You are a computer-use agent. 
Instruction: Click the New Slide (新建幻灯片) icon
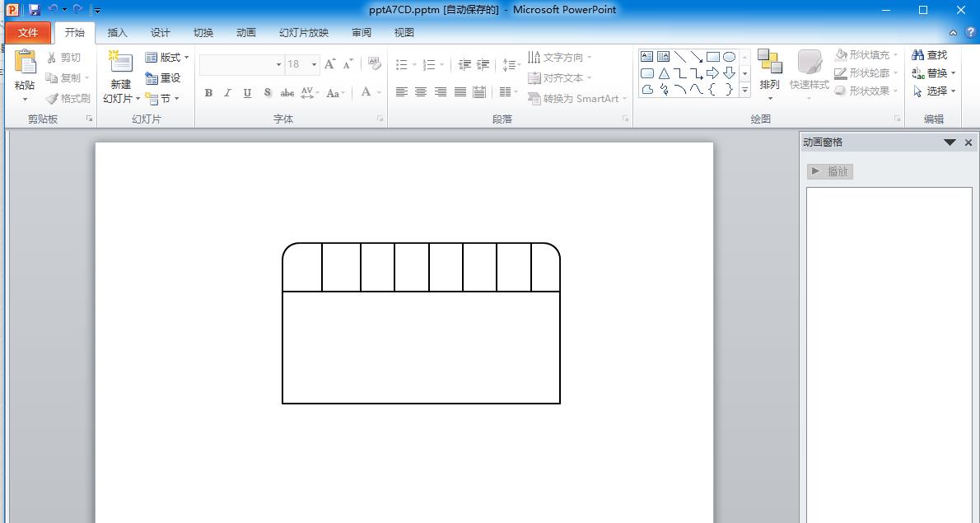120,63
